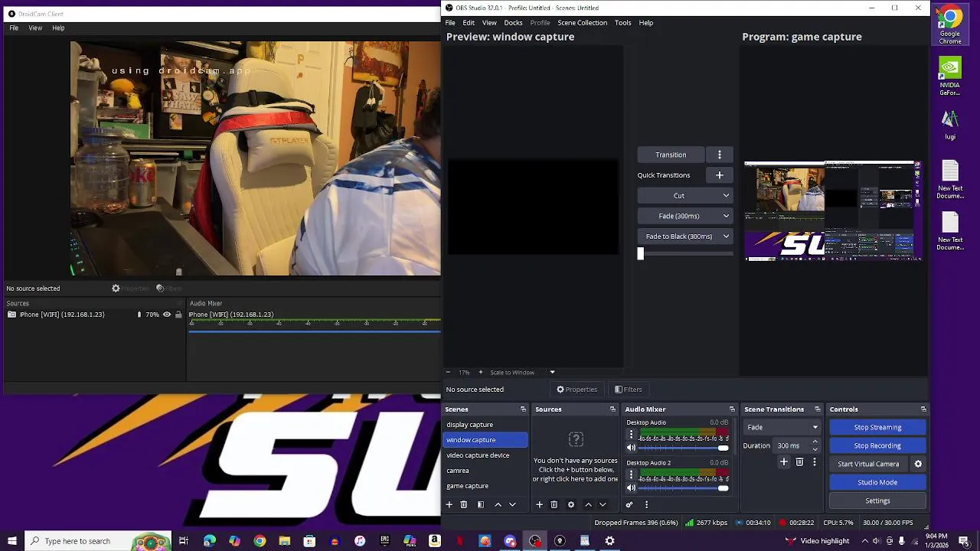Screen dimensions: 980x551
Task: Open preview scale dropdown arrow
Action: (x=552, y=373)
